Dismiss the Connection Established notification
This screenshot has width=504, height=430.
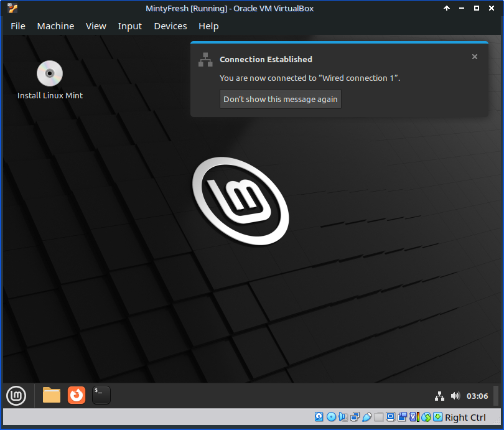[x=474, y=57]
